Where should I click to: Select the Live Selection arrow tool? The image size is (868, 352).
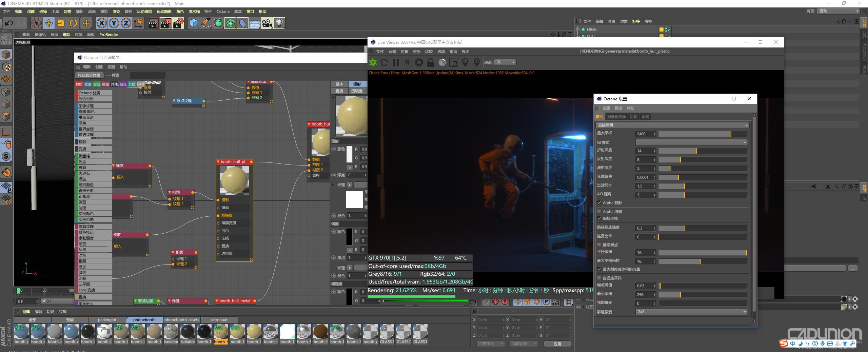[x=36, y=23]
